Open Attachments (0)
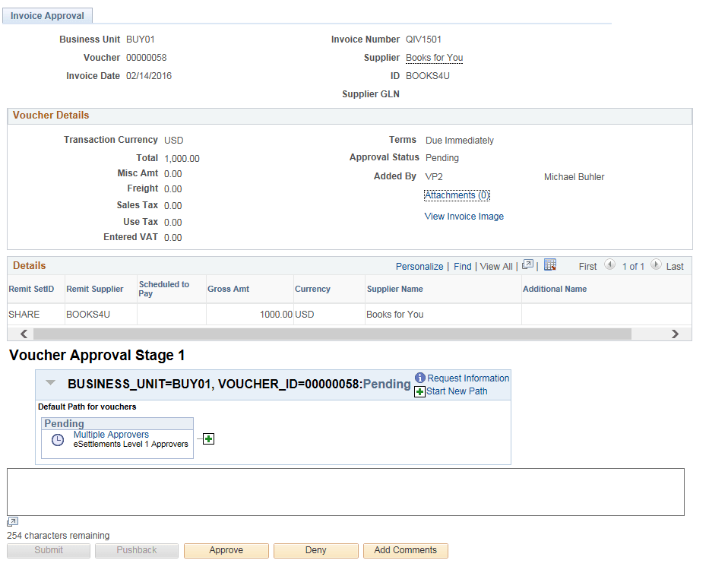 tap(457, 195)
